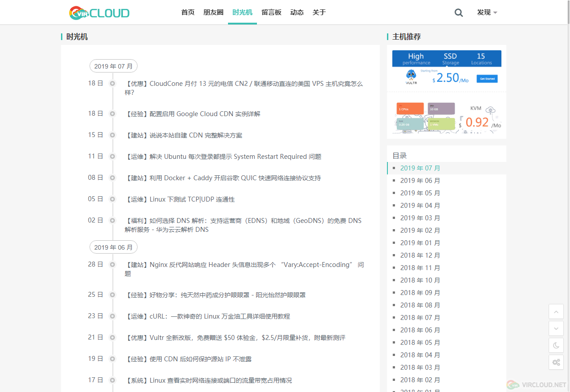570x392 pixels.
Task: Select 2018 年 12 月 in the 目录 list
Action: coord(420,255)
